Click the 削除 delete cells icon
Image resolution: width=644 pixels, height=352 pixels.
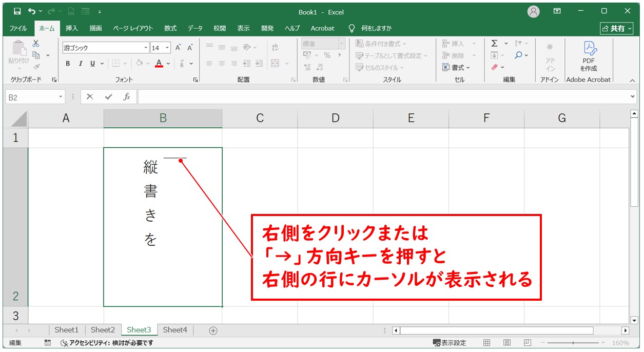pos(453,55)
